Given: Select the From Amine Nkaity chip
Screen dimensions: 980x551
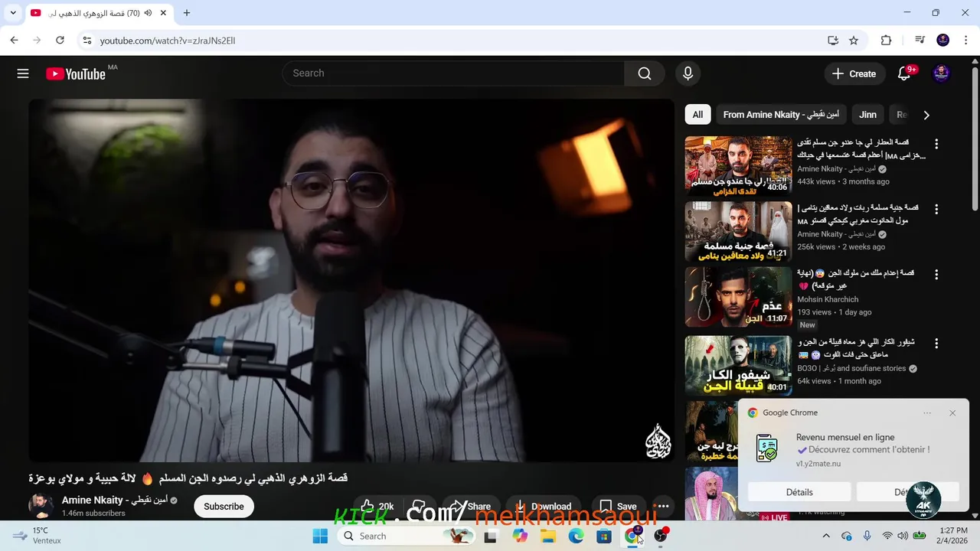Looking at the screenshot, I should click(x=781, y=115).
